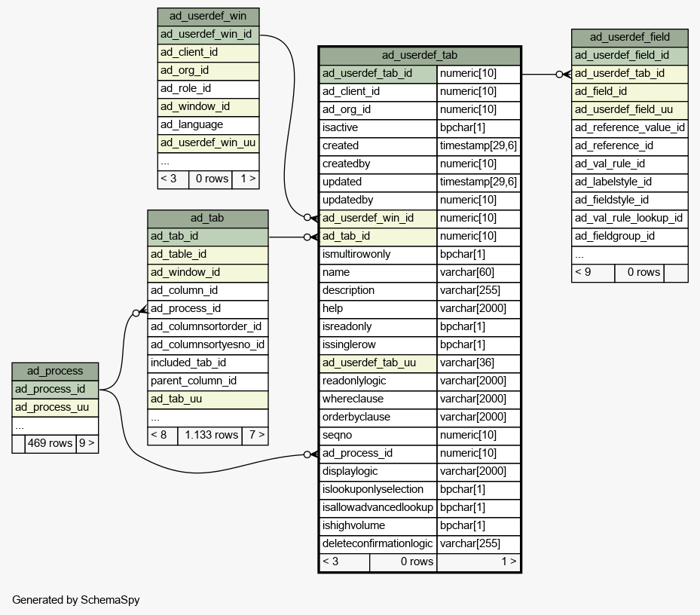Click the '7 >' children count in ad_tab
Image resolution: width=700 pixels, height=615 pixels.
pos(255,435)
